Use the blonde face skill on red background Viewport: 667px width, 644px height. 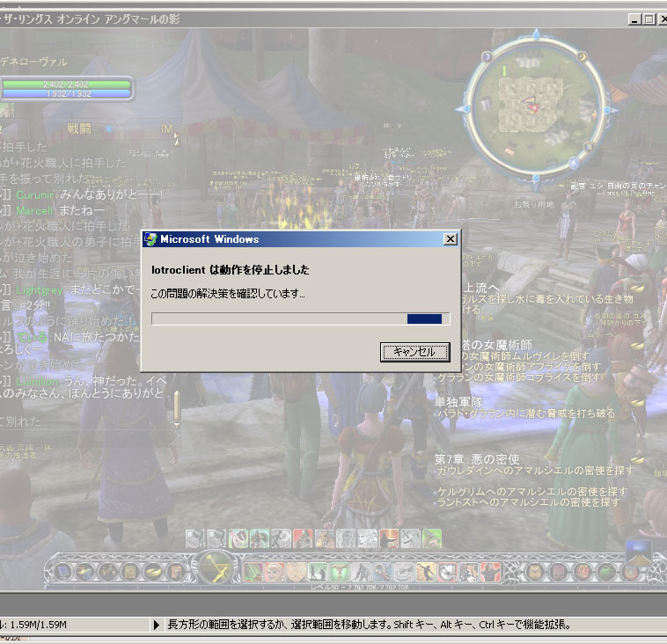click(x=275, y=572)
